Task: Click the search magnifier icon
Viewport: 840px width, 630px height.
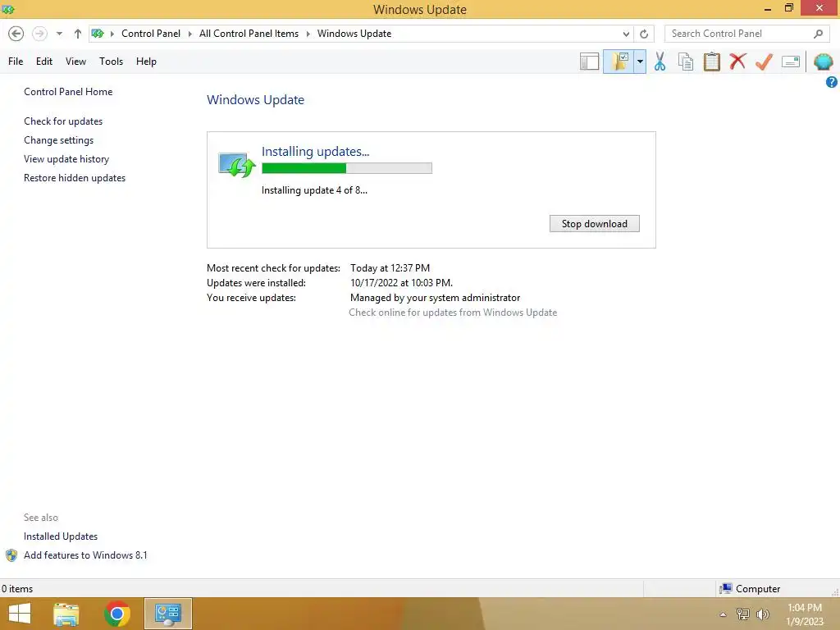Action: pos(818,34)
